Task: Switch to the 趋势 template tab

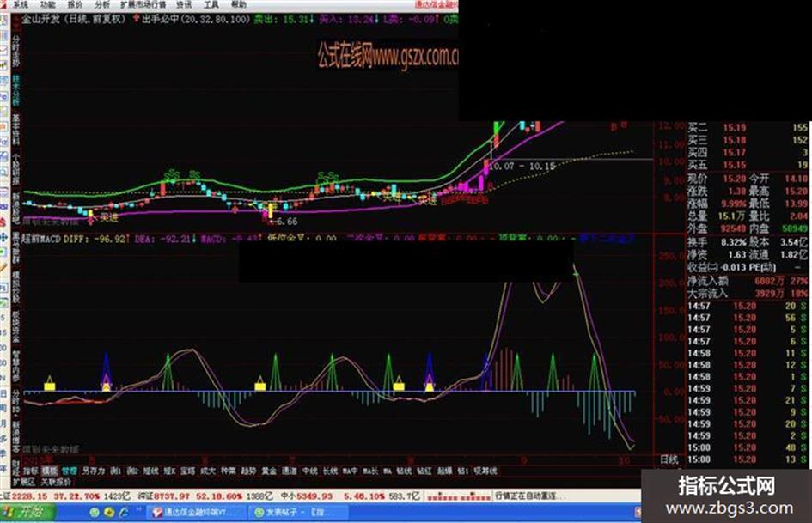Action: point(248,471)
